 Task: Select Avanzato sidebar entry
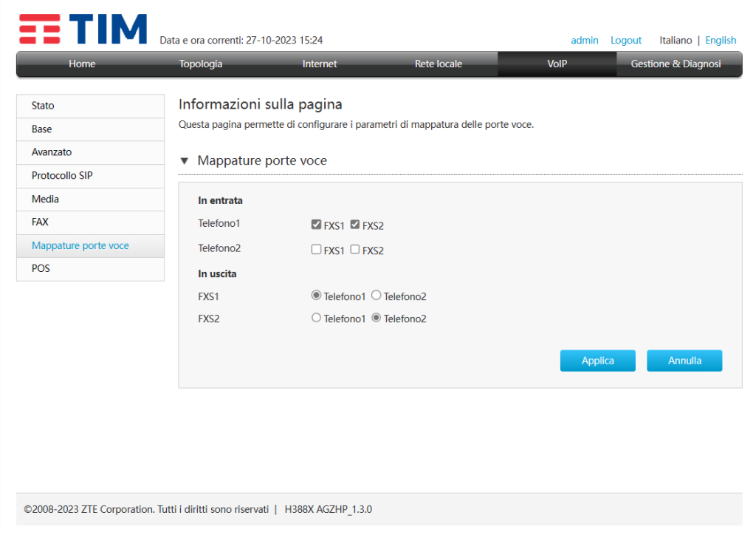tap(91, 152)
